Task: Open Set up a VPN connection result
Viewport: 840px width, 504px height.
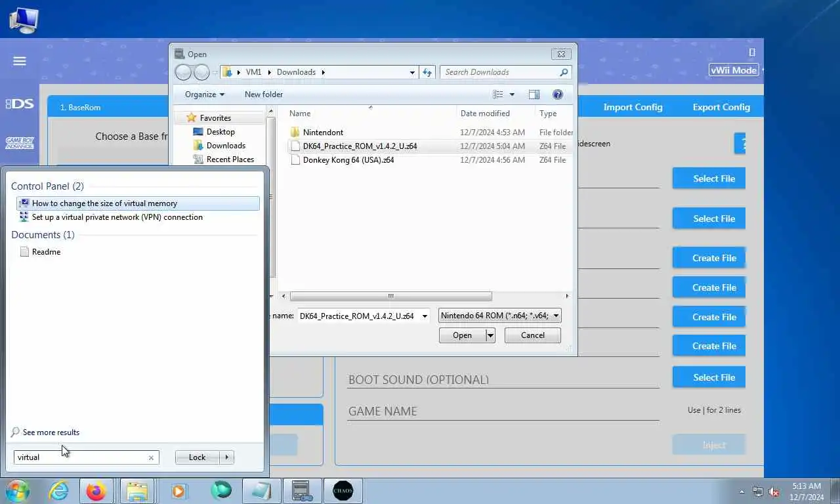Action: pos(117,217)
